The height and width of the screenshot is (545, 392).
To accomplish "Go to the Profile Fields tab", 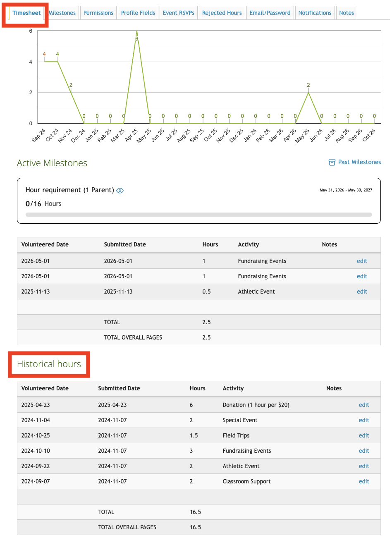I will 138,13.
